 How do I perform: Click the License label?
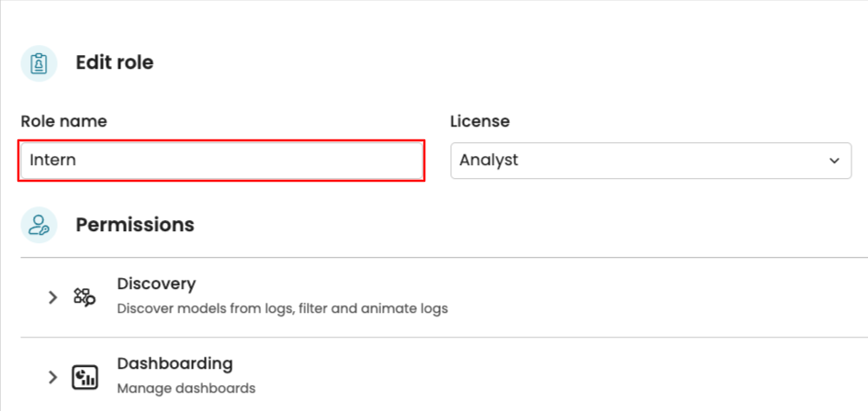pos(479,121)
